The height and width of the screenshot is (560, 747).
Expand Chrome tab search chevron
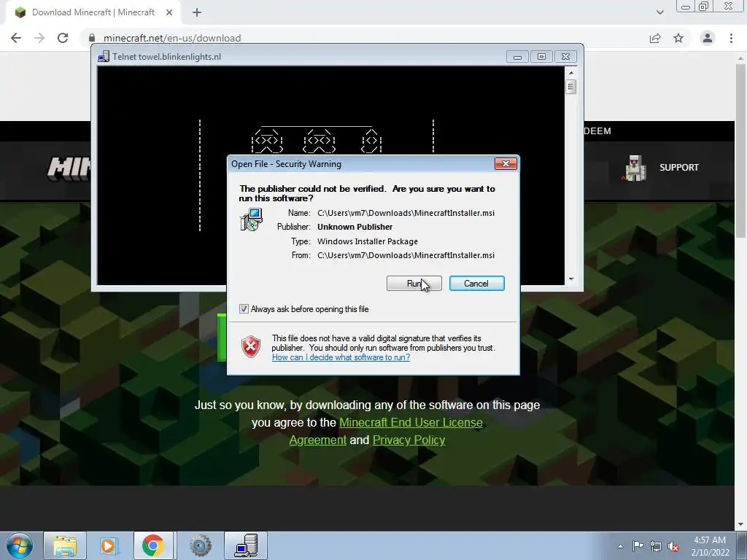coord(659,12)
